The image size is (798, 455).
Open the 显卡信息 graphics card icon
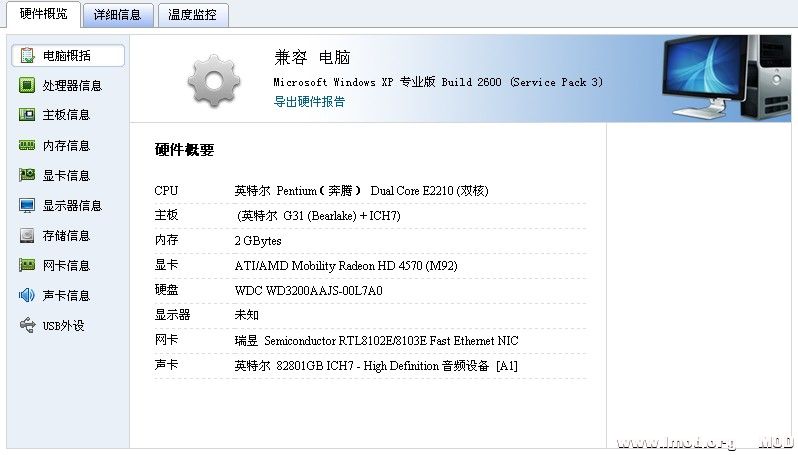tap(27, 175)
